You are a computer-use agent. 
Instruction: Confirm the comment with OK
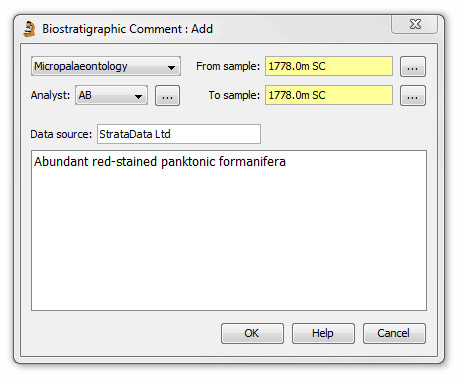pyautogui.click(x=252, y=333)
